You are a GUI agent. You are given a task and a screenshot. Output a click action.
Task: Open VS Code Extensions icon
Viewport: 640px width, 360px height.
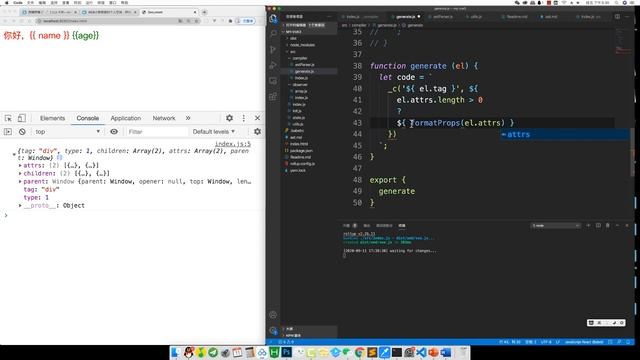coord(273,97)
